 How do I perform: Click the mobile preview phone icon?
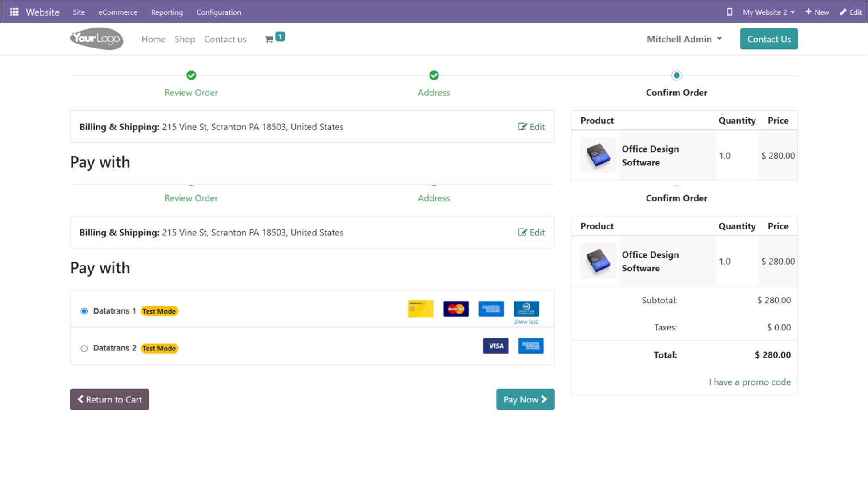(729, 12)
